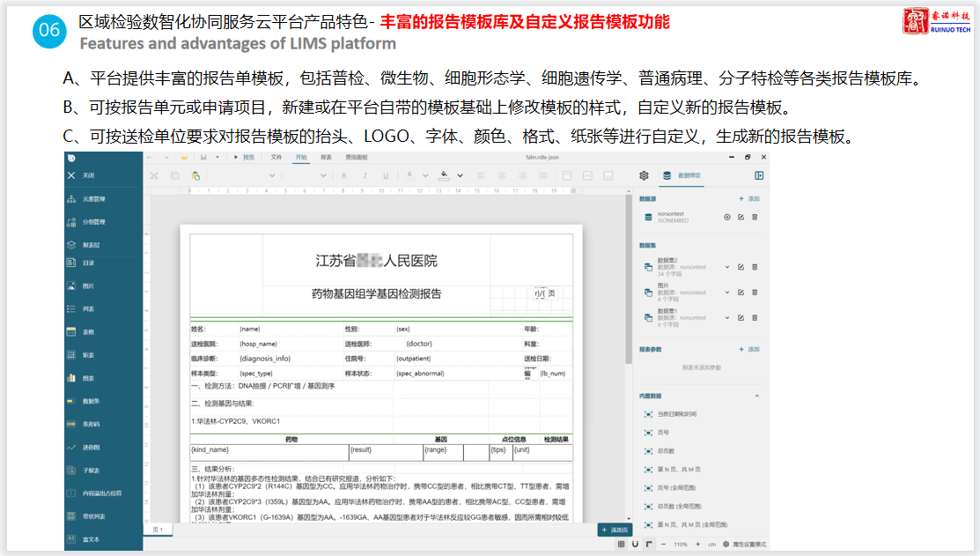Switch to the 报表 menu tab
This screenshot has width=980, height=556.
point(326,157)
